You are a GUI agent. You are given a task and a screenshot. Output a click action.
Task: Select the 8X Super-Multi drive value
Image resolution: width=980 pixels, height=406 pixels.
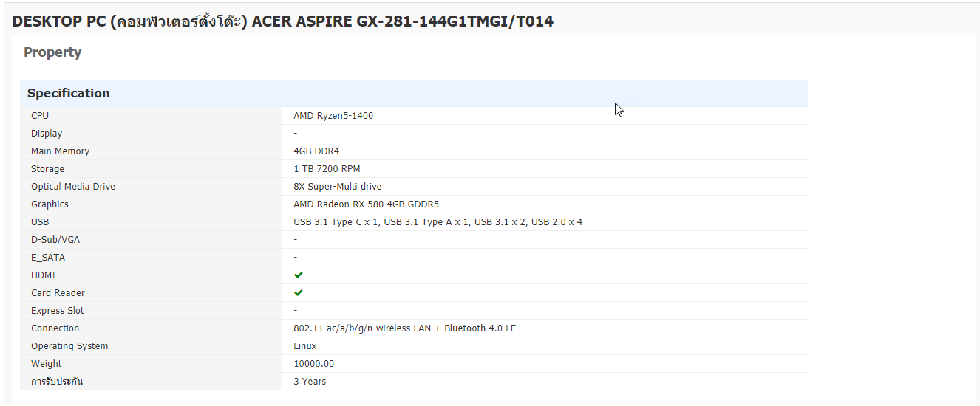(x=338, y=187)
